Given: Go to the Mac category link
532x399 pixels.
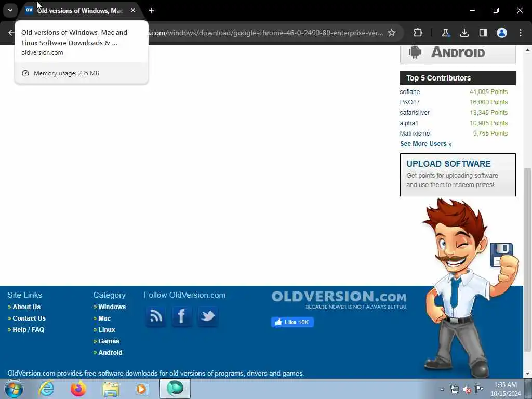Looking at the screenshot, I should tap(104, 318).
